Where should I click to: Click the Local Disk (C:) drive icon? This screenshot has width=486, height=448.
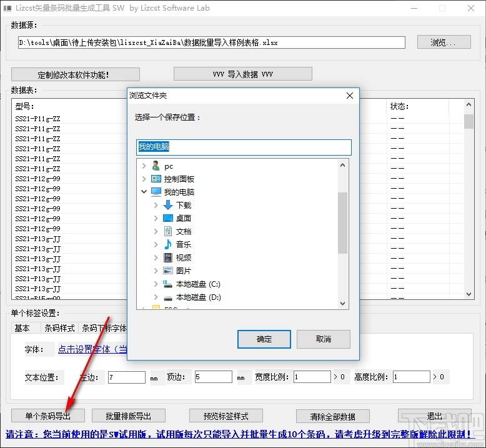(x=167, y=284)
